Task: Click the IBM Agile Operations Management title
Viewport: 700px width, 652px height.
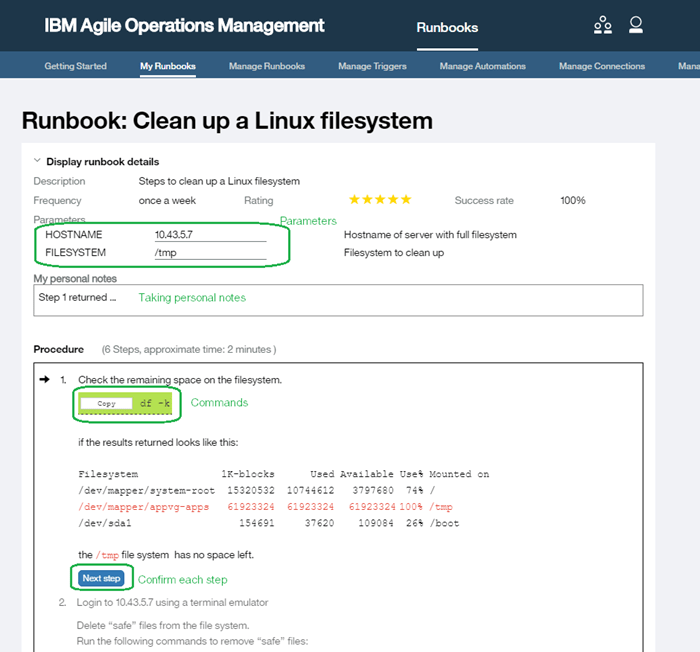Action: (184, 26)
